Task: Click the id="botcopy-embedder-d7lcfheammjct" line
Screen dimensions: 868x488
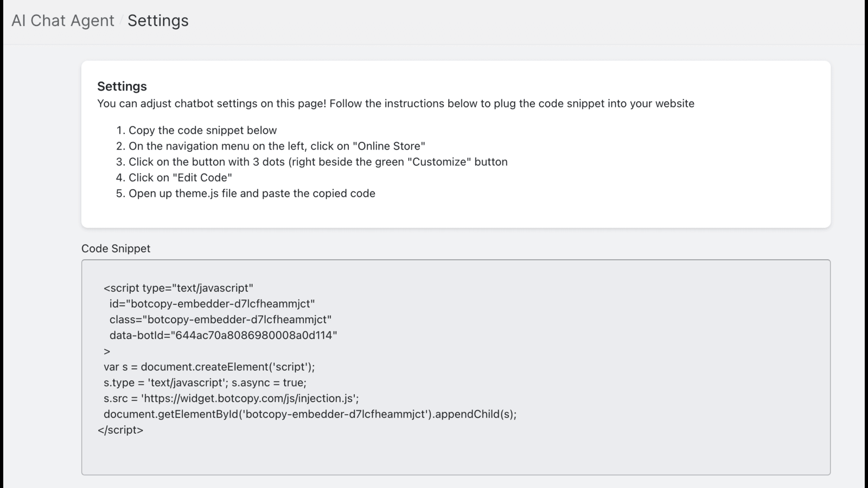Action: 212,304
